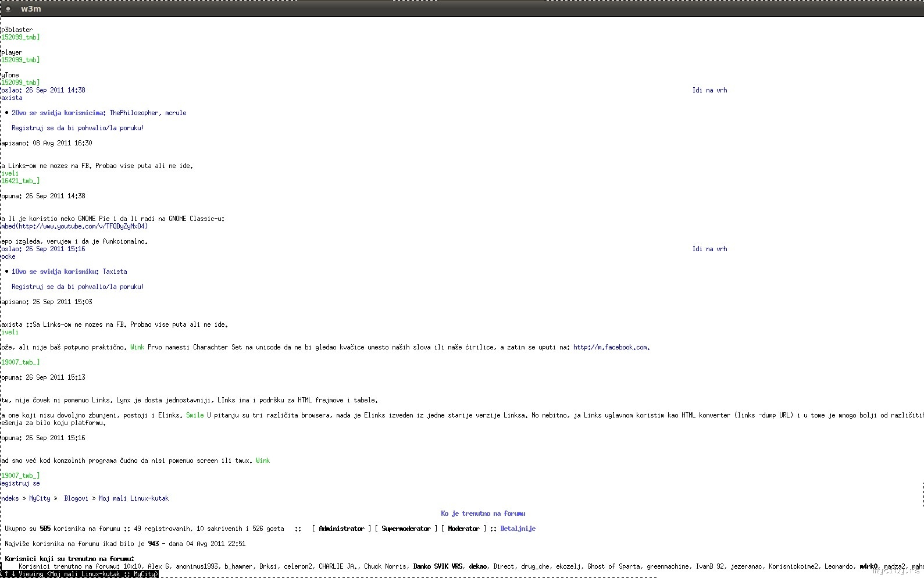Click the 'Viewing <Moj mali Linux-kutak' status line
The height and width of the screenshot is (578, 924).
point(79,574)
